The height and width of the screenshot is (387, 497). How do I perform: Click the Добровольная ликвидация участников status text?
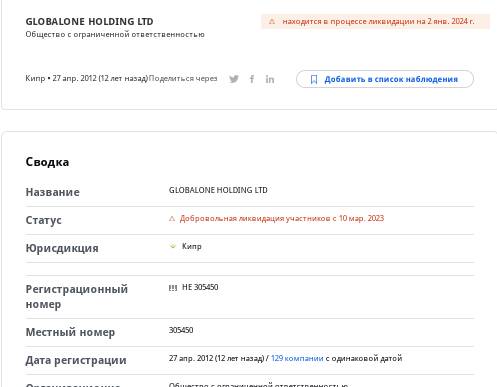pos(282,218)
